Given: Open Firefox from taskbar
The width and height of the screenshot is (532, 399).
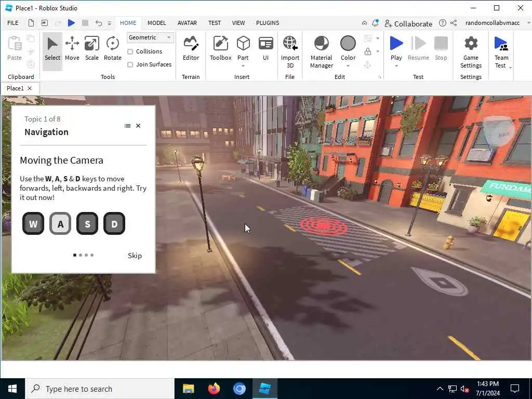Looking at the screenshot, I should click(214, 389).
